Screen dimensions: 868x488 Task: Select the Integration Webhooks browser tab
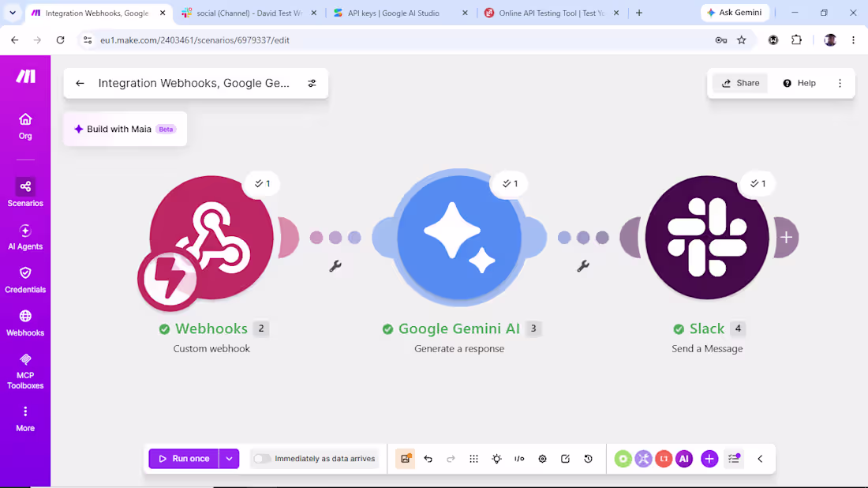point(97,13)
